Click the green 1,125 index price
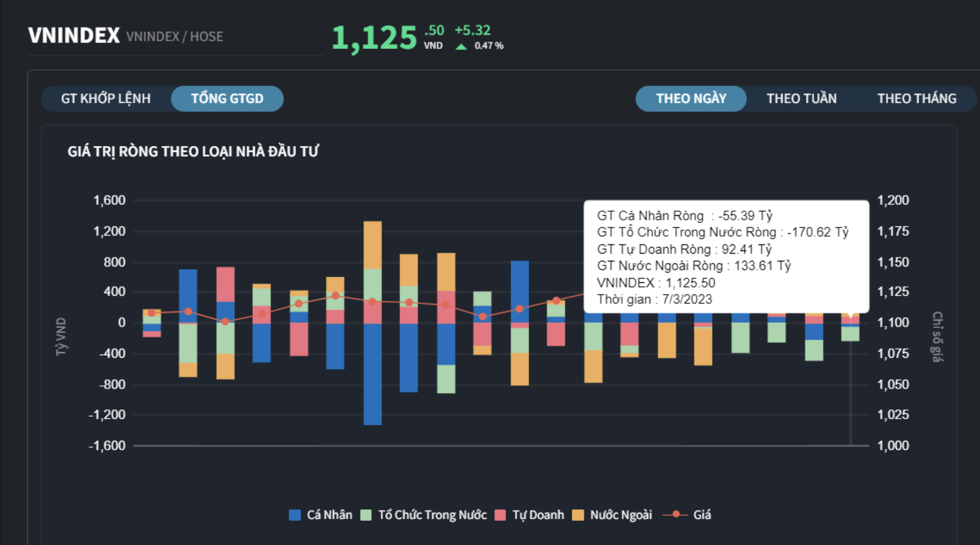This screenshot has height=545, width=980. click(374, 38)
